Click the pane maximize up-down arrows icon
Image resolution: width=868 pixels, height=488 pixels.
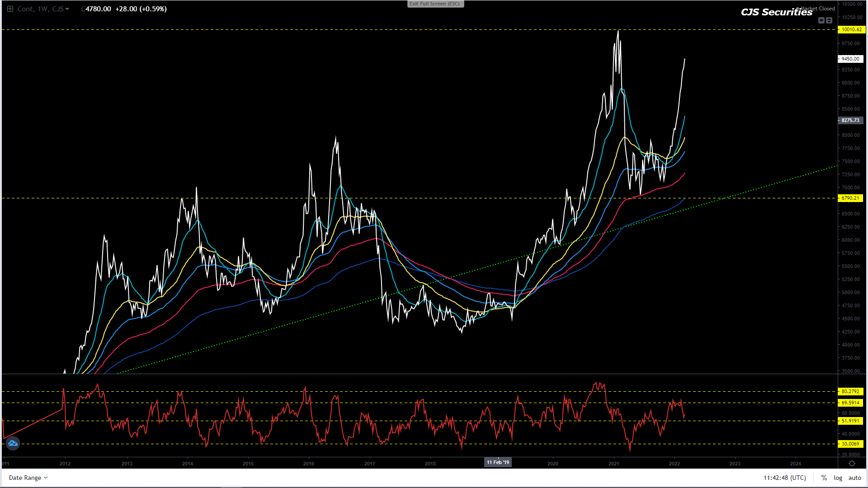(x=829, y=20)
